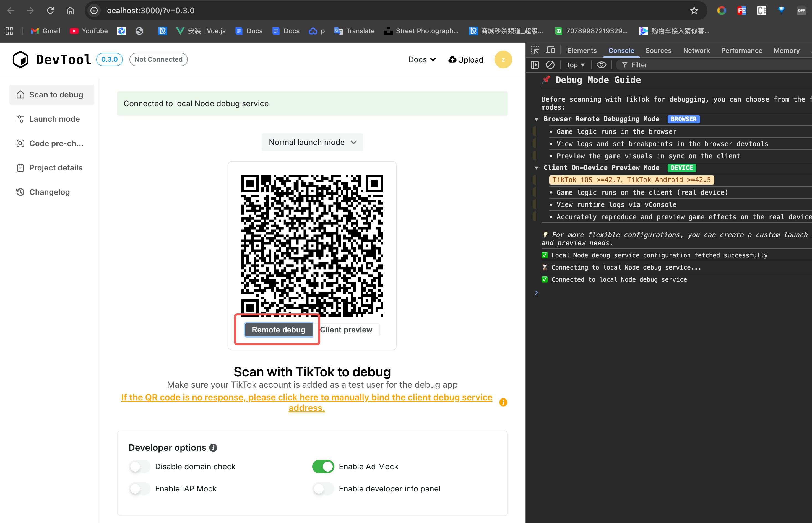Toggle Enable developer info panel switch
The height and width of the screenshot is (523, 812).
click(323, 489)
